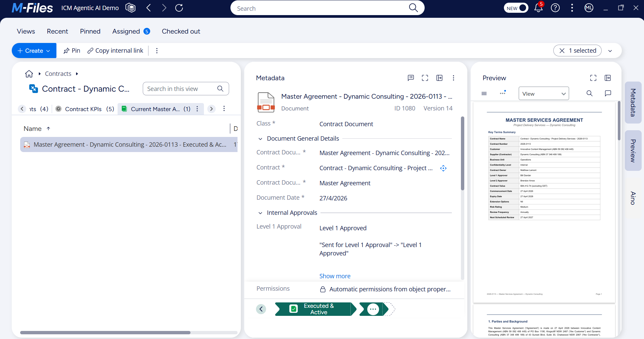Image resolution: width=644 pixels, height=339 pixels.
Task: Open more actions menu in command bar
Action: click(157, 51)
